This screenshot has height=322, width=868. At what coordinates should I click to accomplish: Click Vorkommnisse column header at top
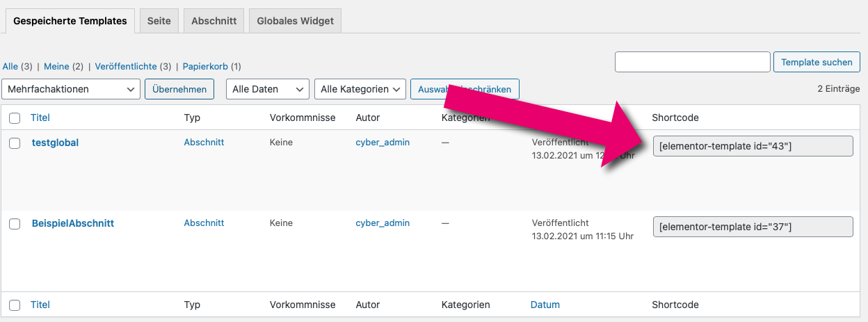(303, 118)
